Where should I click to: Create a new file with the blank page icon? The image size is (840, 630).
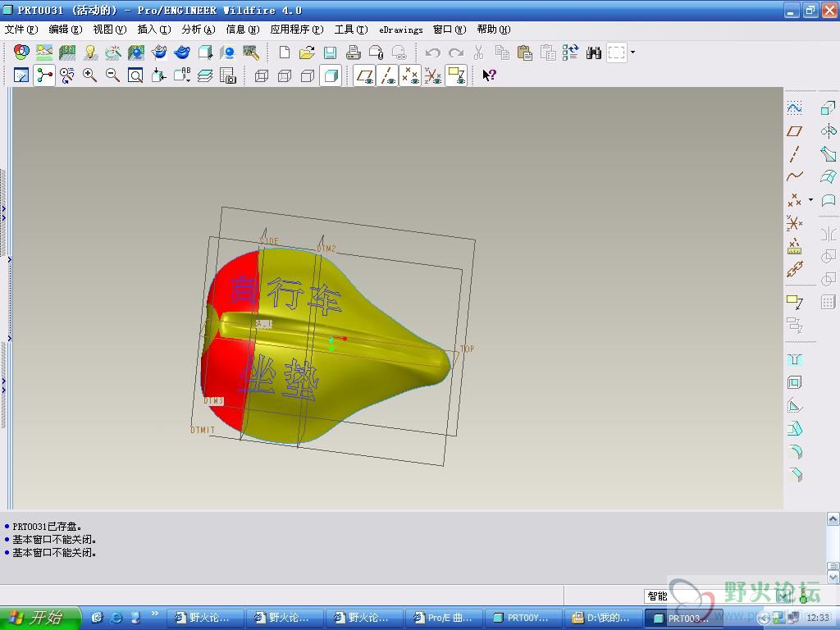(x=285, y=52)
